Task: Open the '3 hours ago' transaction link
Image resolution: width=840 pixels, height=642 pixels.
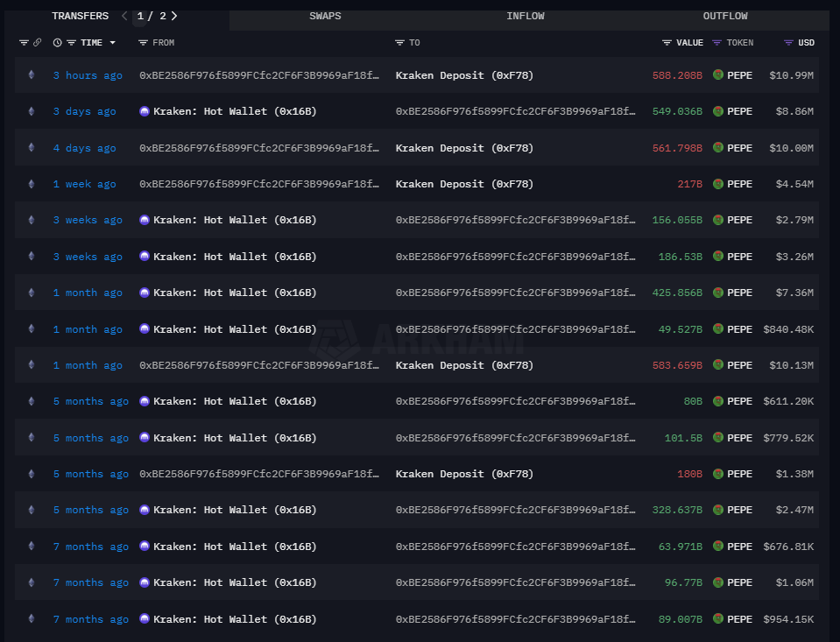Action: point(88,75)
